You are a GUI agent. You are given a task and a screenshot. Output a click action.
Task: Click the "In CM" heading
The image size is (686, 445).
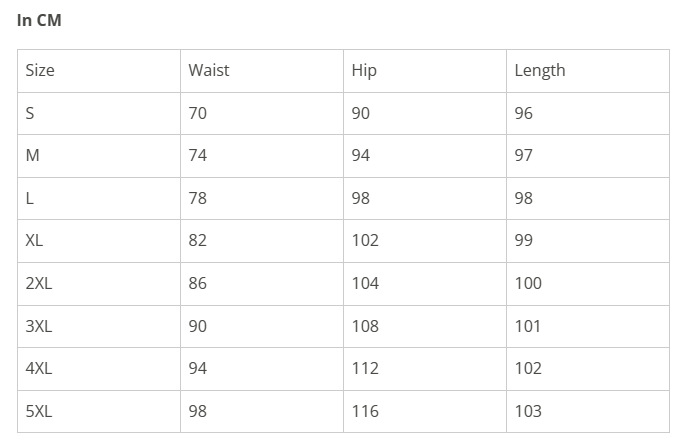pyautogui.click(x=39, y=20)
